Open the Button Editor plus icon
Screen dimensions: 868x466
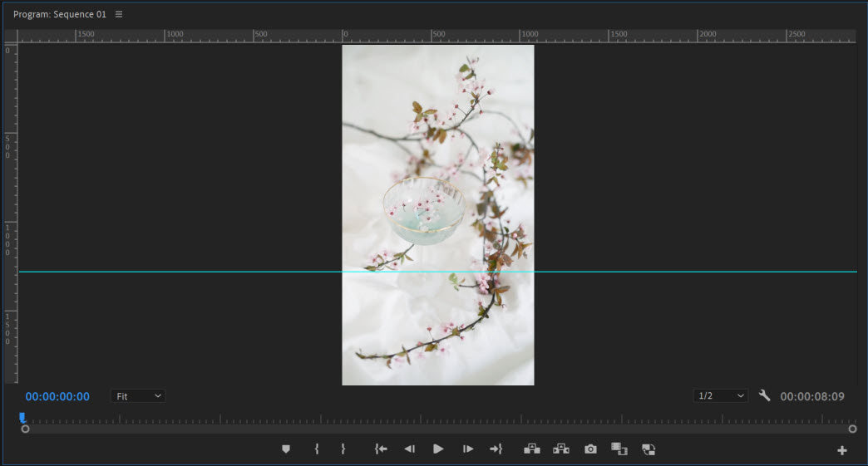coord(842,450)
